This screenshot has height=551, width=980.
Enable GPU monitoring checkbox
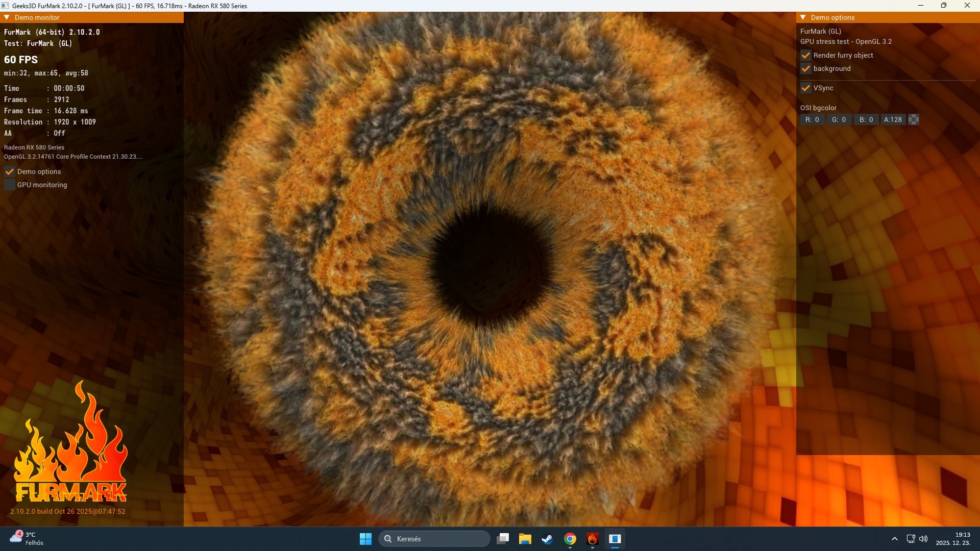click(x=10, y=185)
